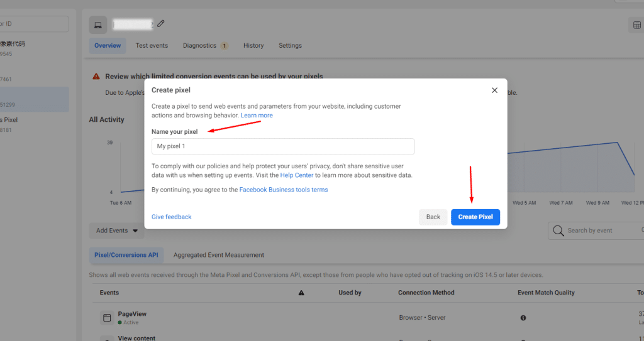
Task: Click the PageView event row icon
Action: click(x=107, y=318)
